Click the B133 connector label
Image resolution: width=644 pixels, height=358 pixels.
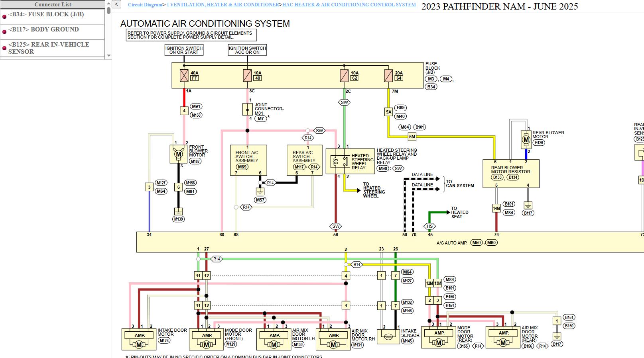click(x=497, y=177)
